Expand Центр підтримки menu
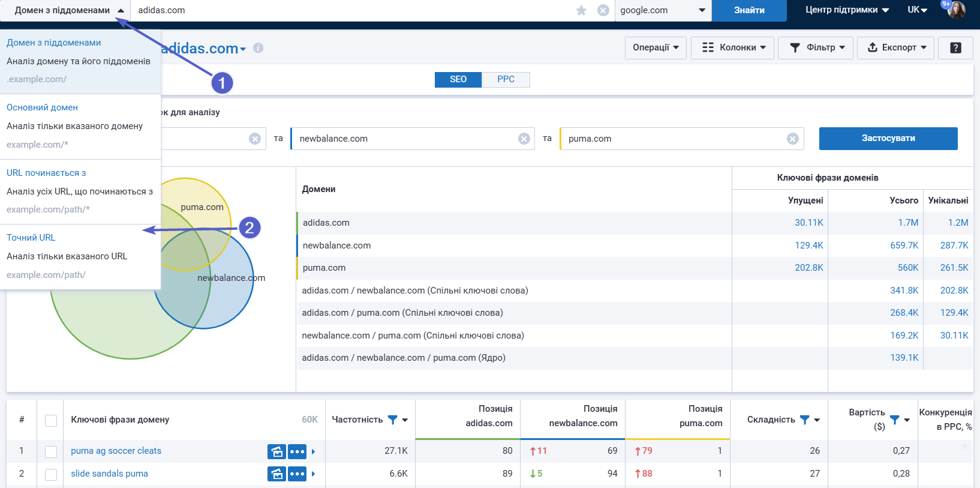980x488 pixels. (x=847, y=10)
